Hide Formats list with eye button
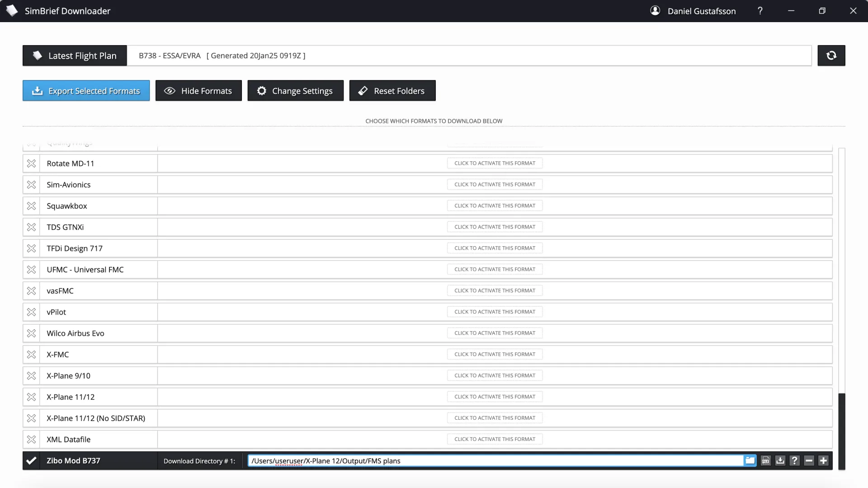 (x=198, y=91)
